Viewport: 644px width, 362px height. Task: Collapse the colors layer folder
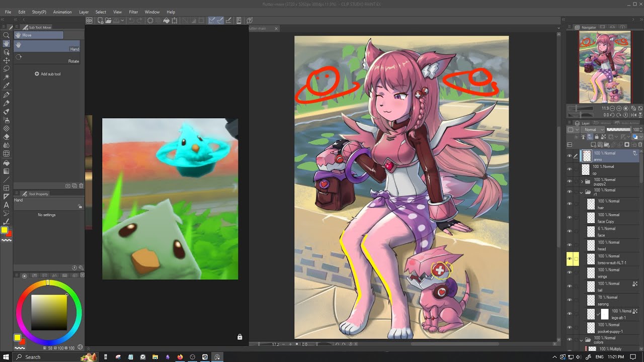582,340
